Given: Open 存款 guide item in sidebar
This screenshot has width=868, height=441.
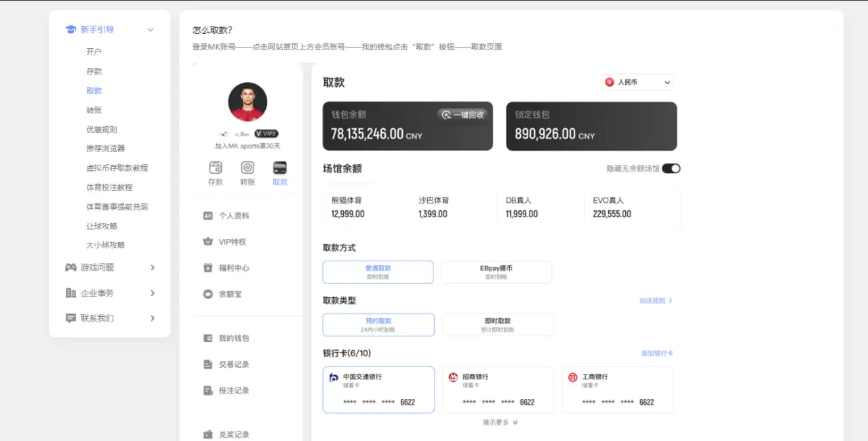Looking at the screenshot, I should (x=94, y=71).
